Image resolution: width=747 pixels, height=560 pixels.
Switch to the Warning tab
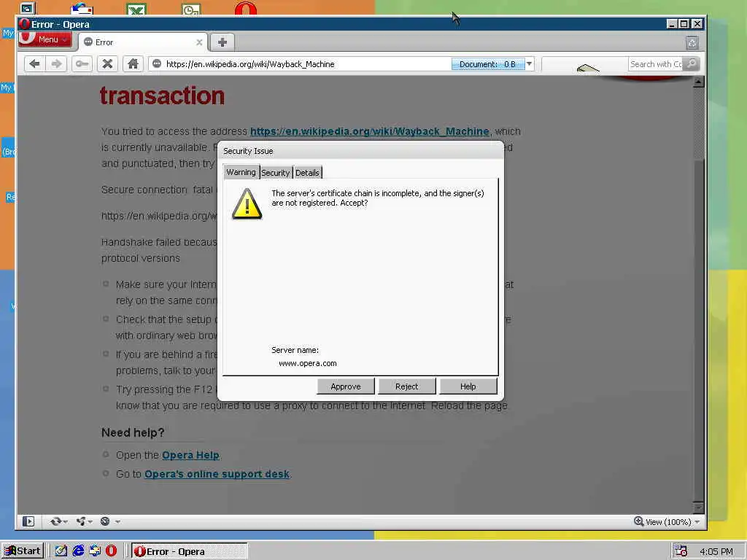coord(241,172)
